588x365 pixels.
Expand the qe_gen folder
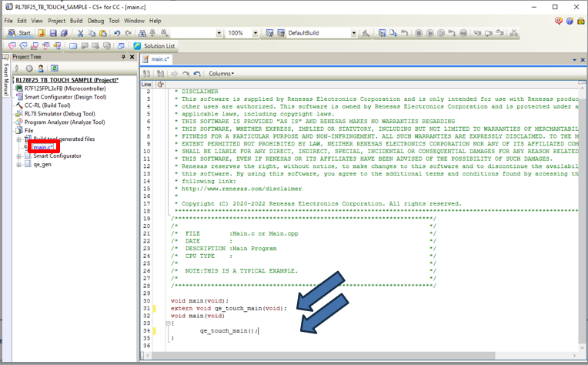click(x=19, y=165)
